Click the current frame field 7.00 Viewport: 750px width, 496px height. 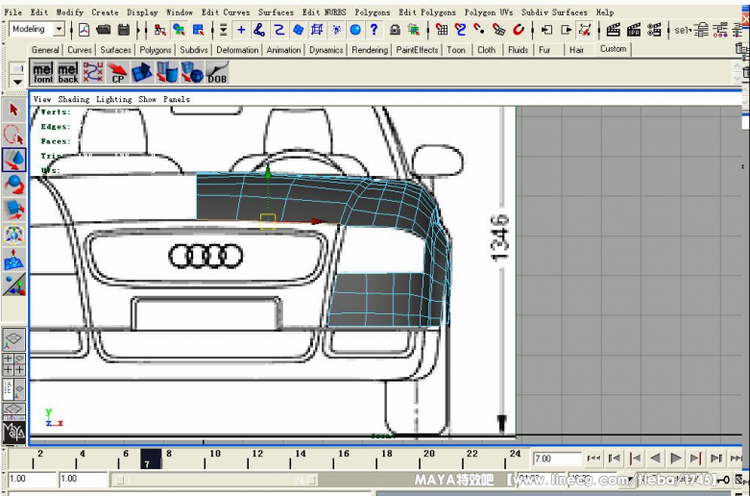[x=557, y=459]
